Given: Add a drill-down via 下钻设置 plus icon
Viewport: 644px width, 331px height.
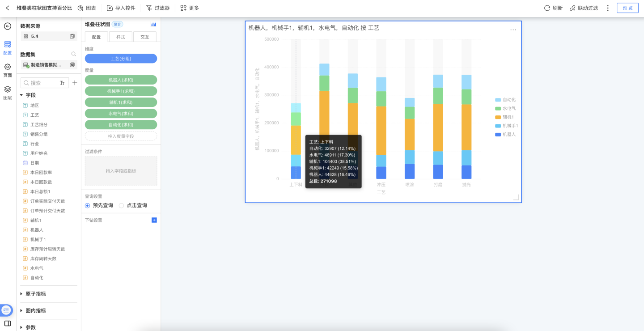Looking at the screenshot, I should pyautogui.click(x=154, y=220).
